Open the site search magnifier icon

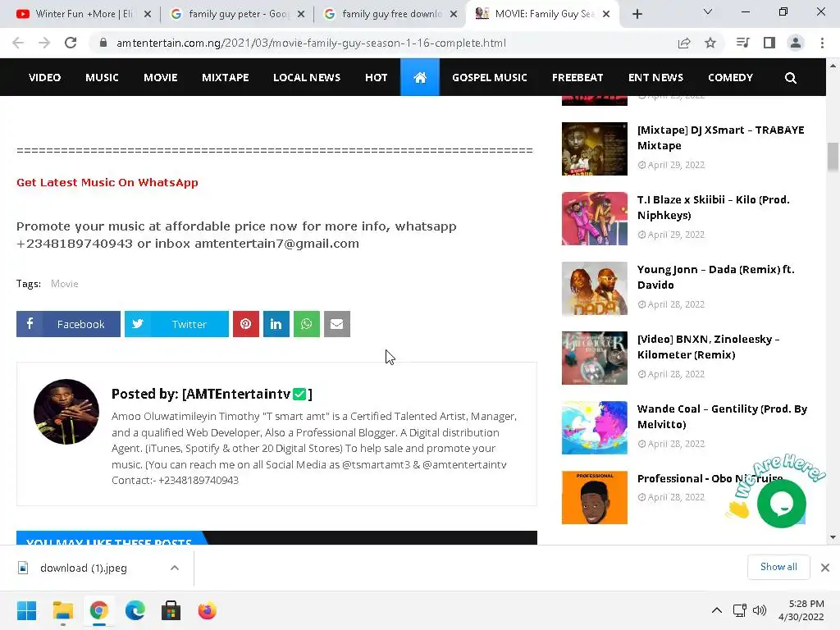point(790,78)
